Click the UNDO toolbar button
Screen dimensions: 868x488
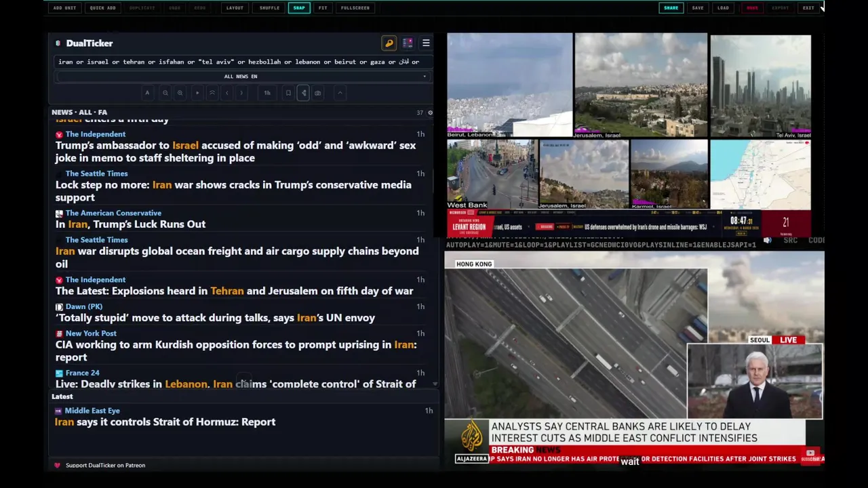click(175, 8)
